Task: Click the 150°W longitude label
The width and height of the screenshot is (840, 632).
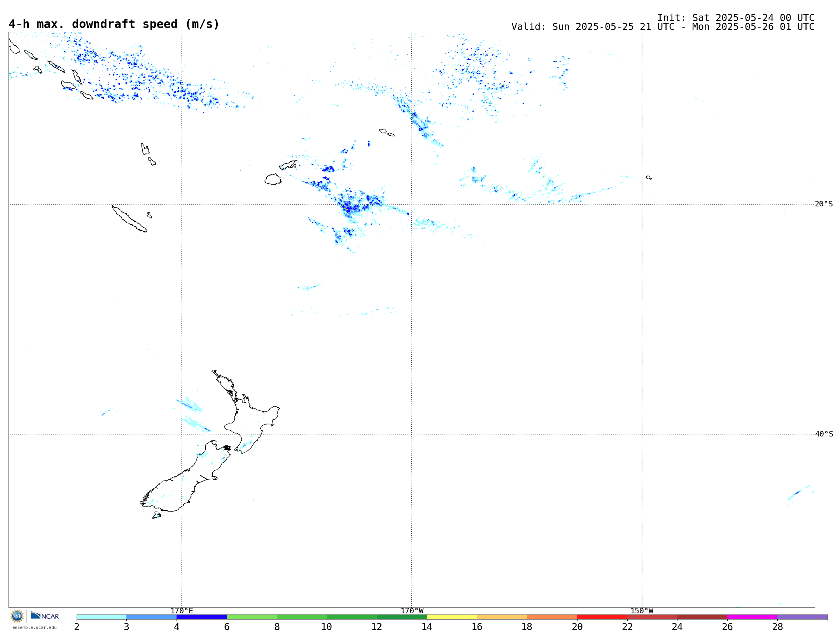Action: tap(642, 611)
